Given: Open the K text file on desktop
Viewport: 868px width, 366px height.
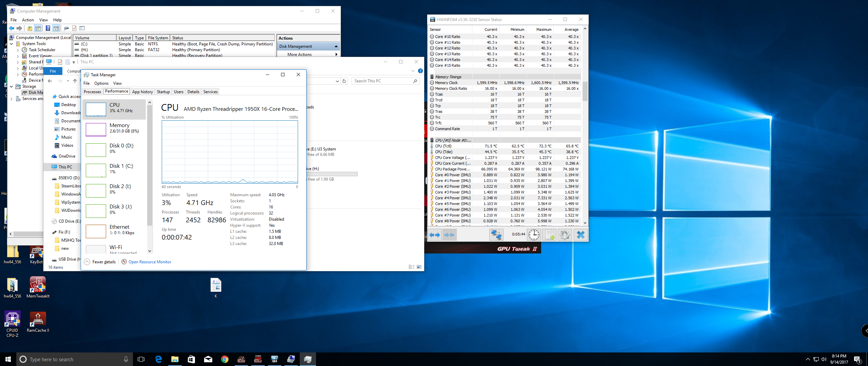Looking at the screenshot, I should 216,288.
